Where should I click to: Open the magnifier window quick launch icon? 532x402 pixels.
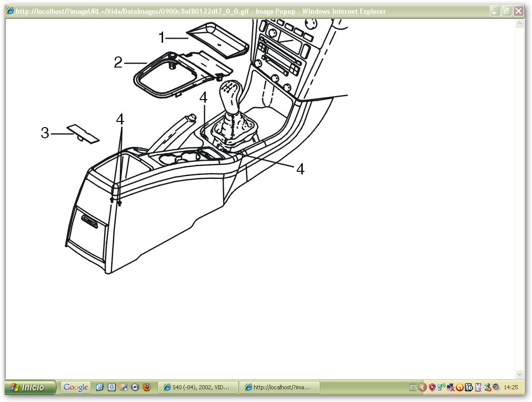click(x=111, y=387)
